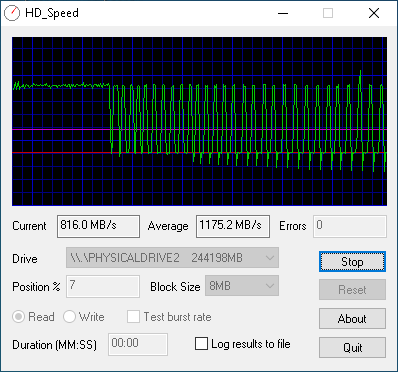Click the 'Position %' label
Image resolution: width=398 pixels, height=372 pixels.
click(x=36, y=287)
